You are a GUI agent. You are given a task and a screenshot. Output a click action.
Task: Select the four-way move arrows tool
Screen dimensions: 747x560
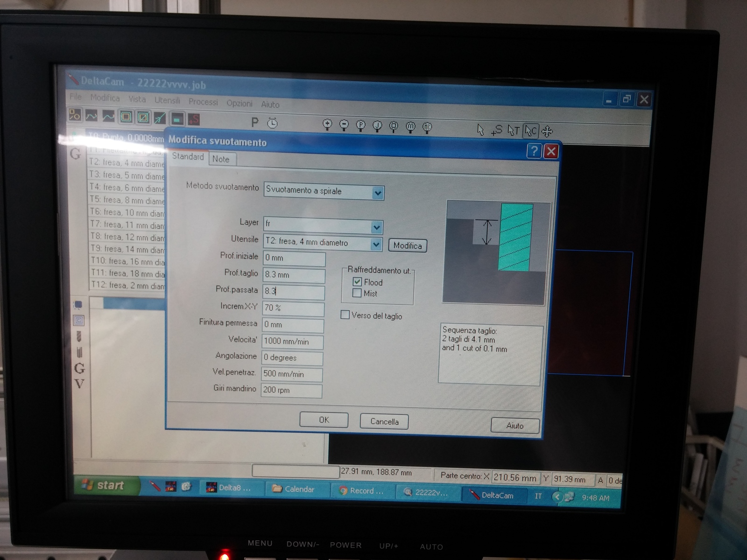tap(547, 131)
